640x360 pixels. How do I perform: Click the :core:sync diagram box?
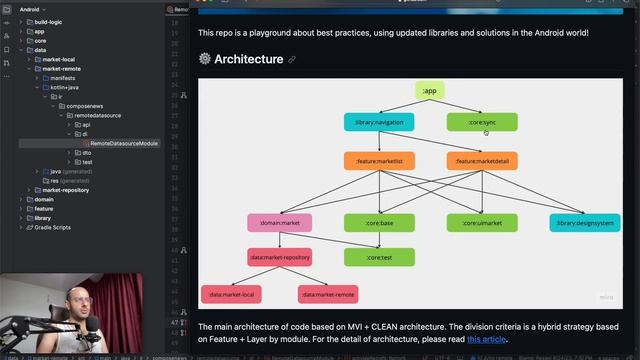[482, 122]
